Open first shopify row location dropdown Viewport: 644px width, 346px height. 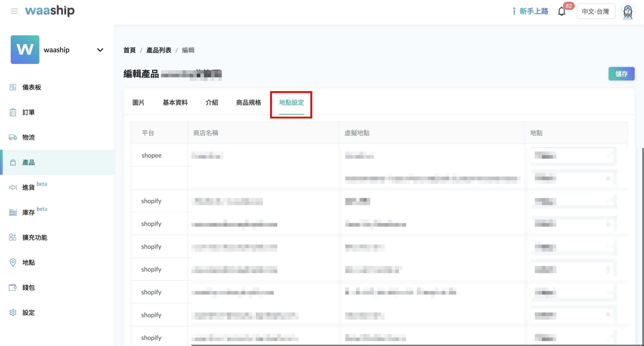[x=574, y=201]
